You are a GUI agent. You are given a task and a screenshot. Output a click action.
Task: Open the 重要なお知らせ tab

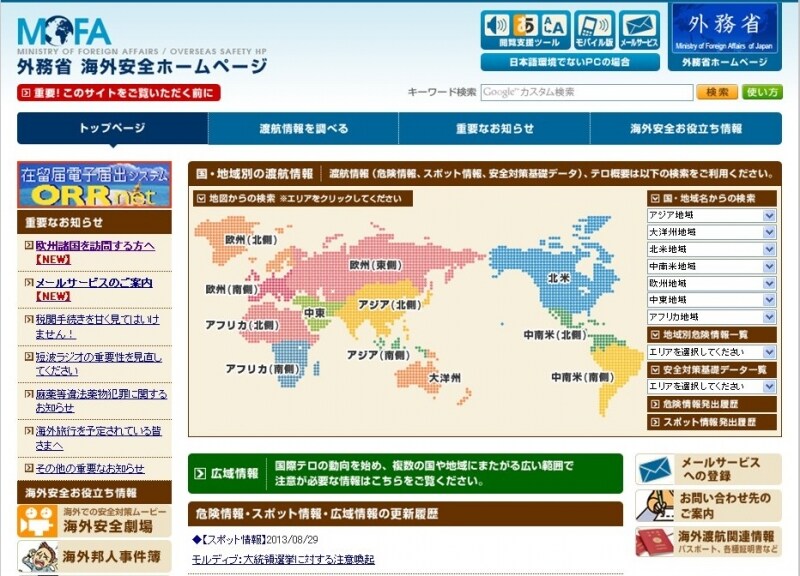click(x=494, y=128)
